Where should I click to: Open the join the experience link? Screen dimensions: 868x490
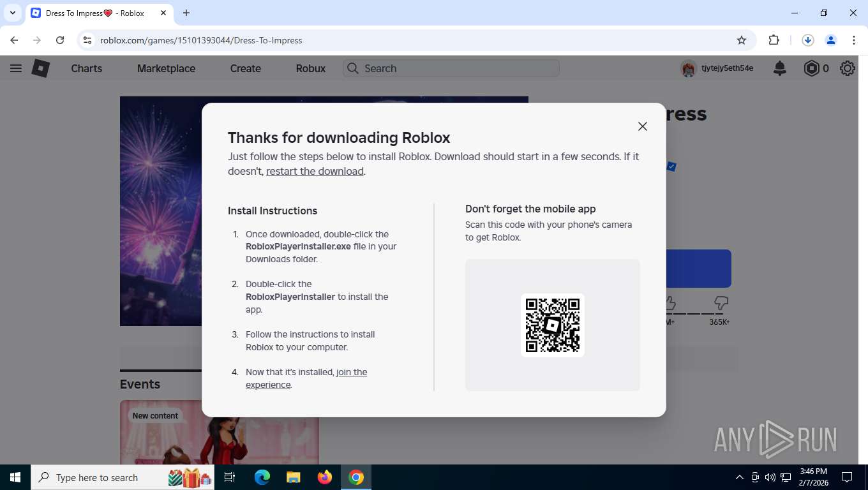pyautogui.click(x=306, y=378)
